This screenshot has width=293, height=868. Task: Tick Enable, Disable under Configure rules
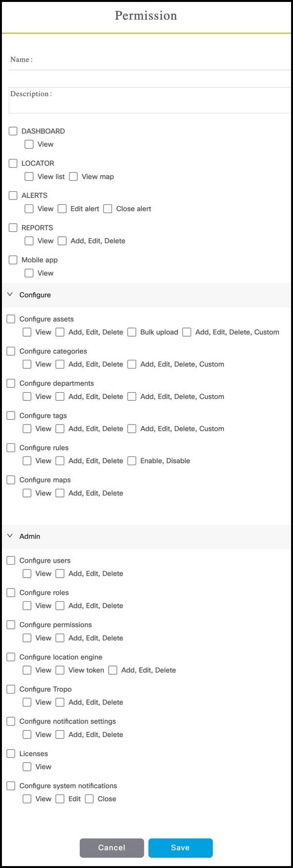point(132,461)
